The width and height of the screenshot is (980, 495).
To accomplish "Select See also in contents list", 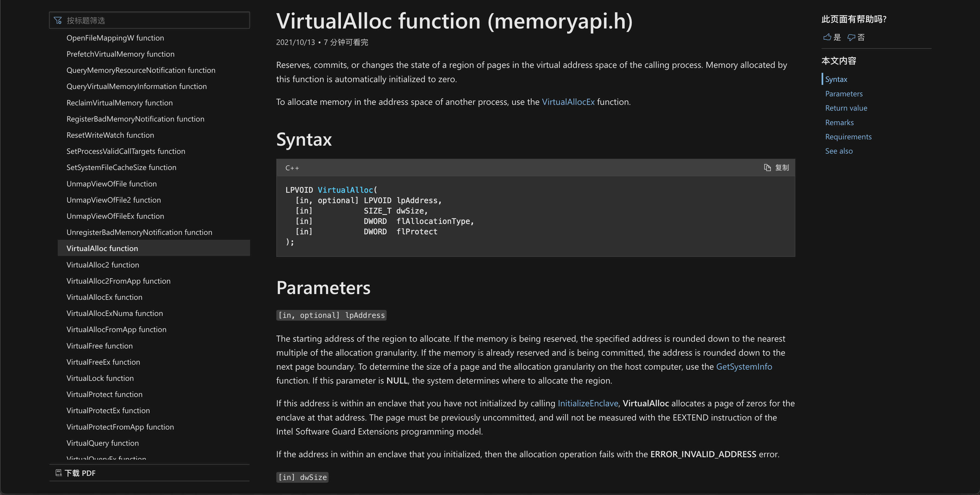I will [x=839, y=151].
